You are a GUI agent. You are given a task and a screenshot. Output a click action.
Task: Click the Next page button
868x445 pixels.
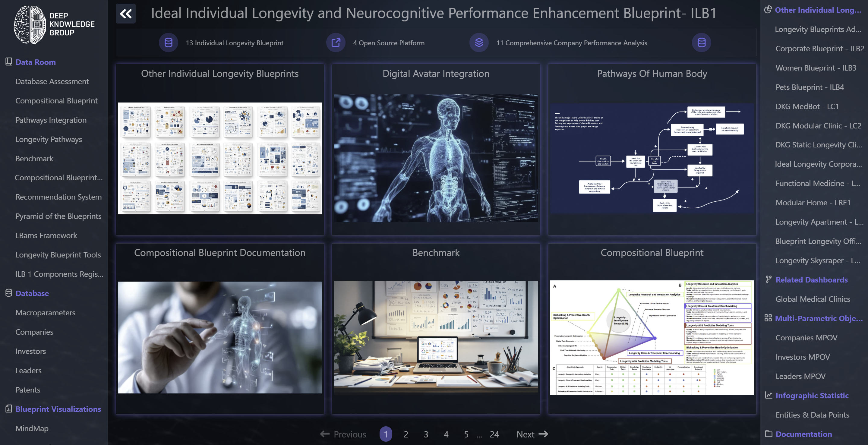coord(532,434)
